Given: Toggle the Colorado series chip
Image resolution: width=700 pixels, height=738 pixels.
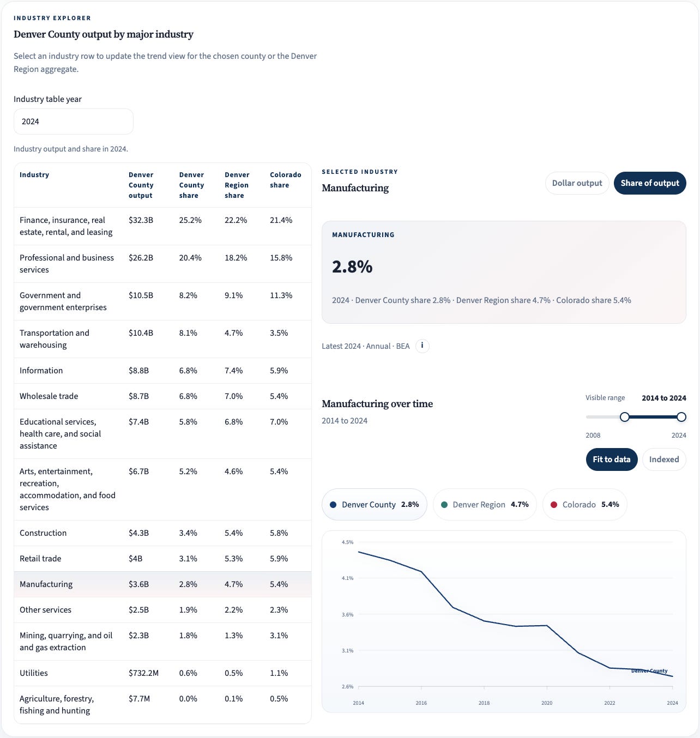Looking at the screenshot, I should tap(585, 505).
